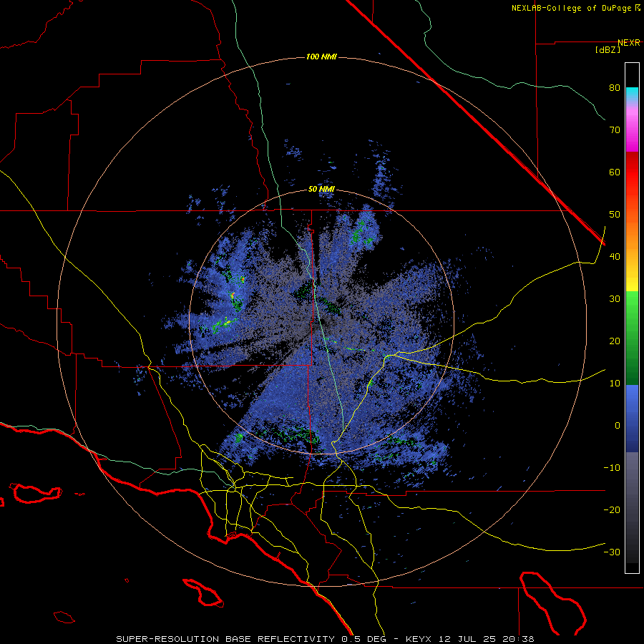The image size is (644, 644).
Task: Click the NEXR label above the scale
Action: click(x=628, y=43)
